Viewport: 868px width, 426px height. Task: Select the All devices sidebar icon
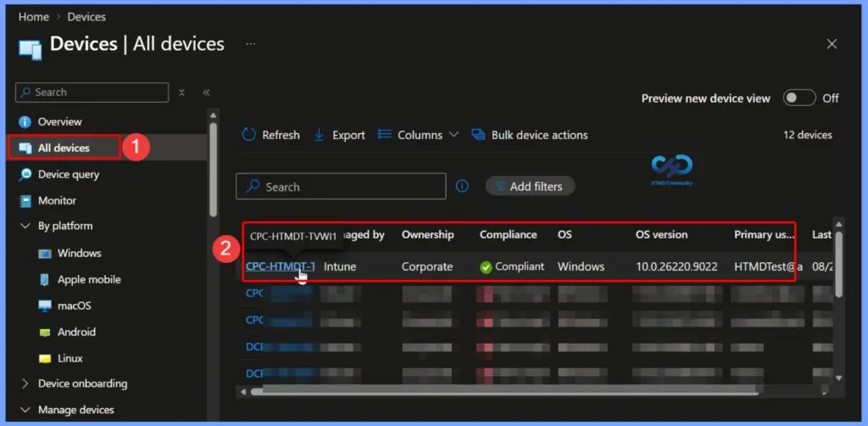pos(25,148)
